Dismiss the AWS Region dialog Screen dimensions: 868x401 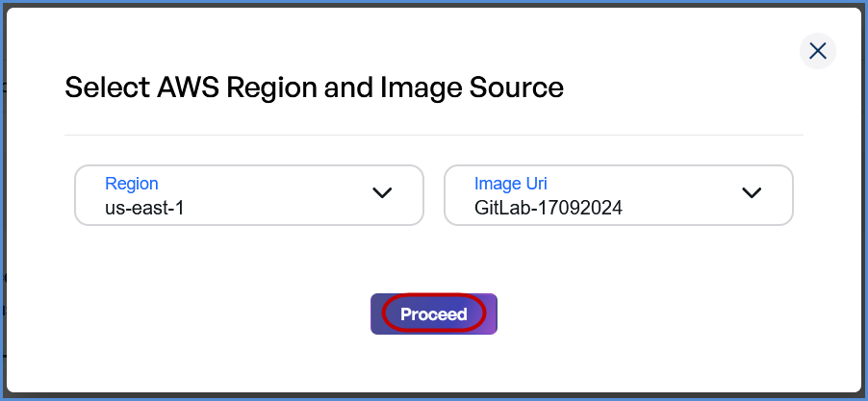click(818, 51)
